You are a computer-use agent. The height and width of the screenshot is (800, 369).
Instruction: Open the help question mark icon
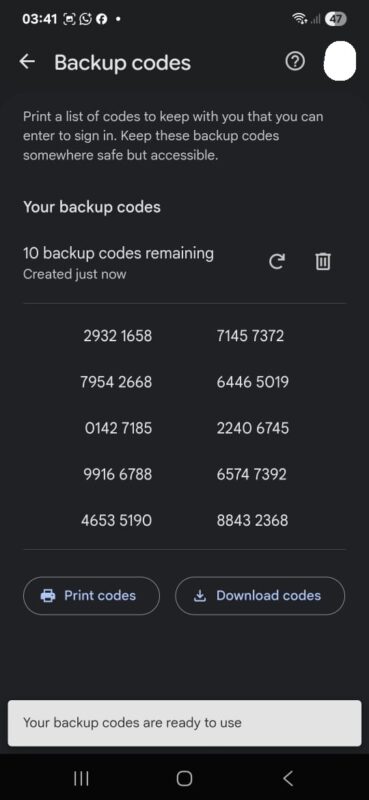coord(295,62)
